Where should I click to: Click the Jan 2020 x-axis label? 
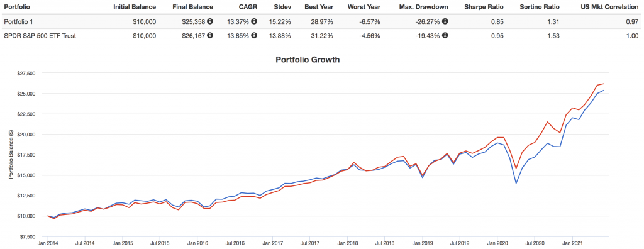click(497, 243)
